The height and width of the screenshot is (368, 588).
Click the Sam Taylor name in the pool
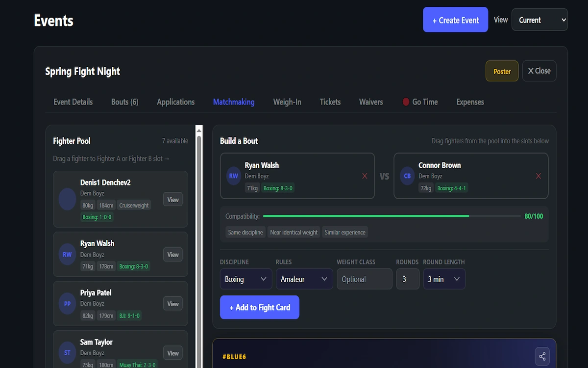pos(96,342)
